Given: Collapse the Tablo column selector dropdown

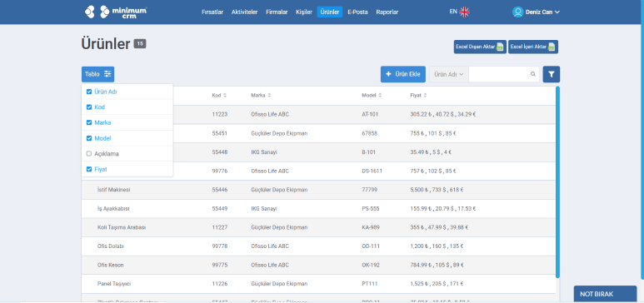Looking at the screenshot, I should [97, 74].
